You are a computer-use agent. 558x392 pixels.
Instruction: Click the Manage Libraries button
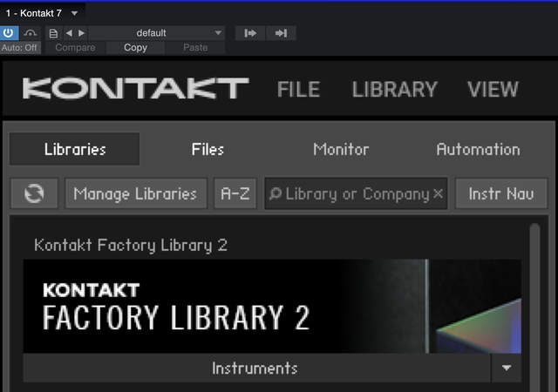(136, 193)
